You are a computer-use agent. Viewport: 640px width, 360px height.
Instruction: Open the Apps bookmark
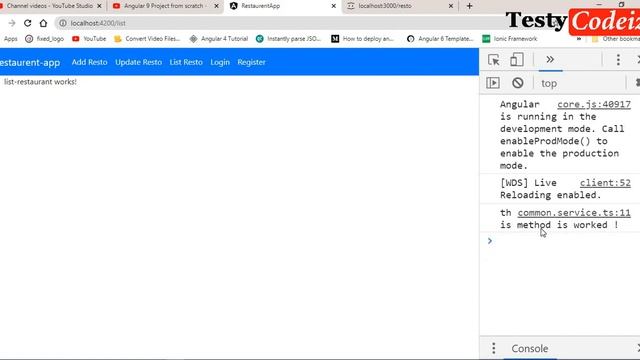coord(11,39)
